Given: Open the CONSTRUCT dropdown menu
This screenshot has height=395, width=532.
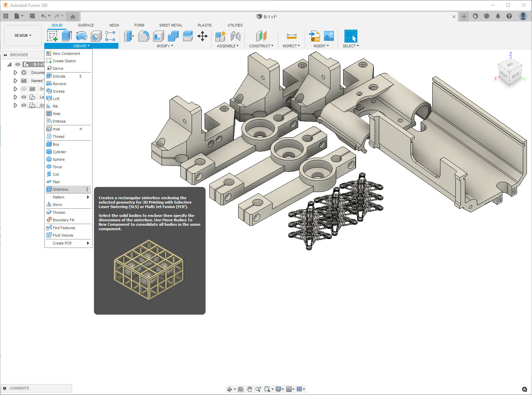Looking at the screenshot, I should coord(261,46).
